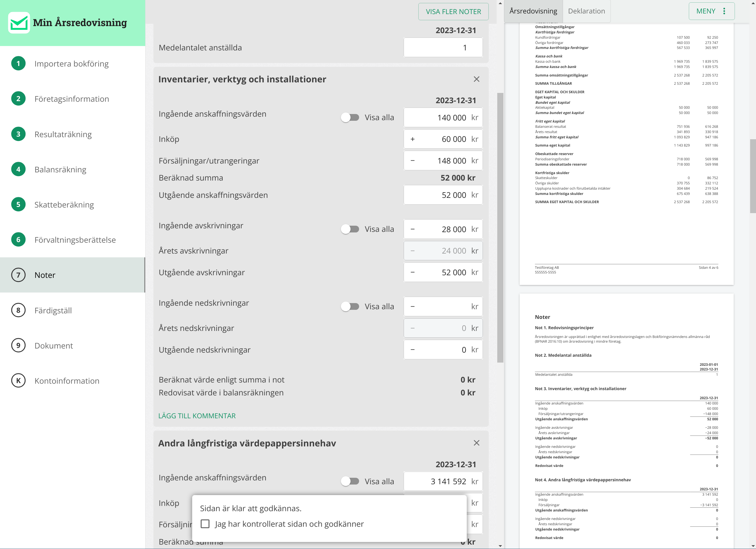Toggle Visa alla for Ingående anskaffningsvärden inventarier
The height and width of the screenshot is (549, 756).
[350, 118]
